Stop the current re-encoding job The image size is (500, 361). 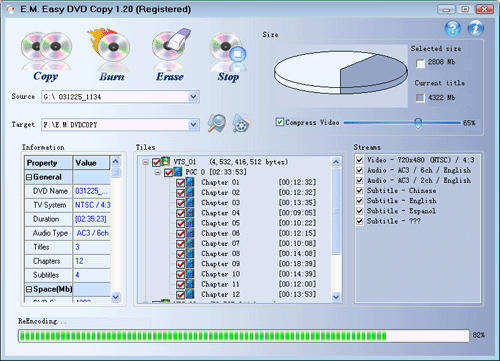click(228, 57)
